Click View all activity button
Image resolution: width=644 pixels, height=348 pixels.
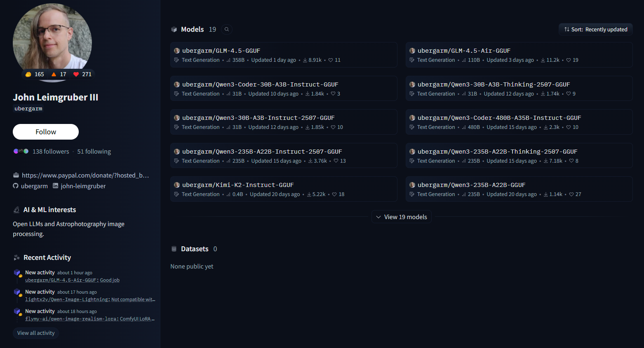pyautogui.click(x=36, y=333)
